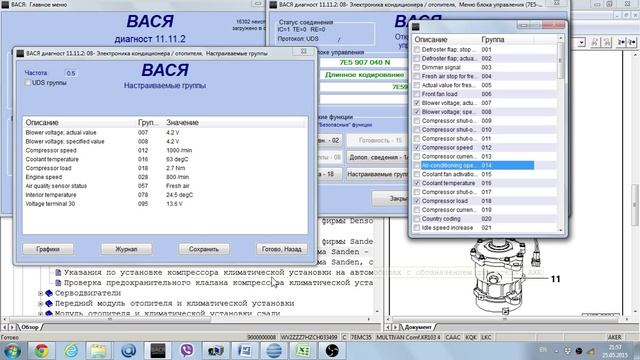Switch to the dark ВАСЯ diagnostic taskbar icon
This screenshot has height=360, width=640.
158,351
